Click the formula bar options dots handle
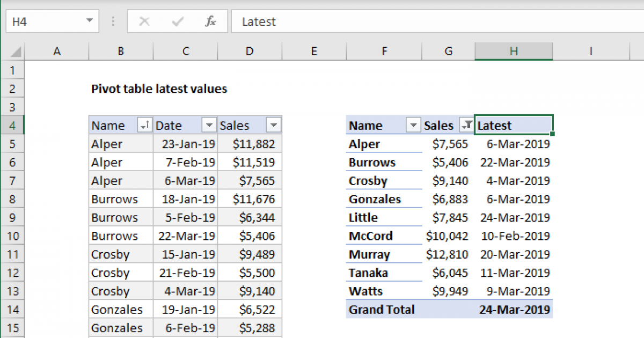The image size is (644, 338). pos(113,21)
